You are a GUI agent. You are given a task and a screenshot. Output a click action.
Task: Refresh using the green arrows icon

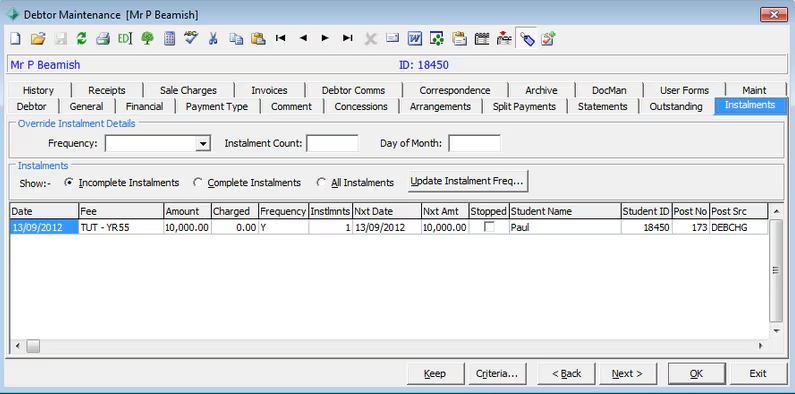[82, 39]
